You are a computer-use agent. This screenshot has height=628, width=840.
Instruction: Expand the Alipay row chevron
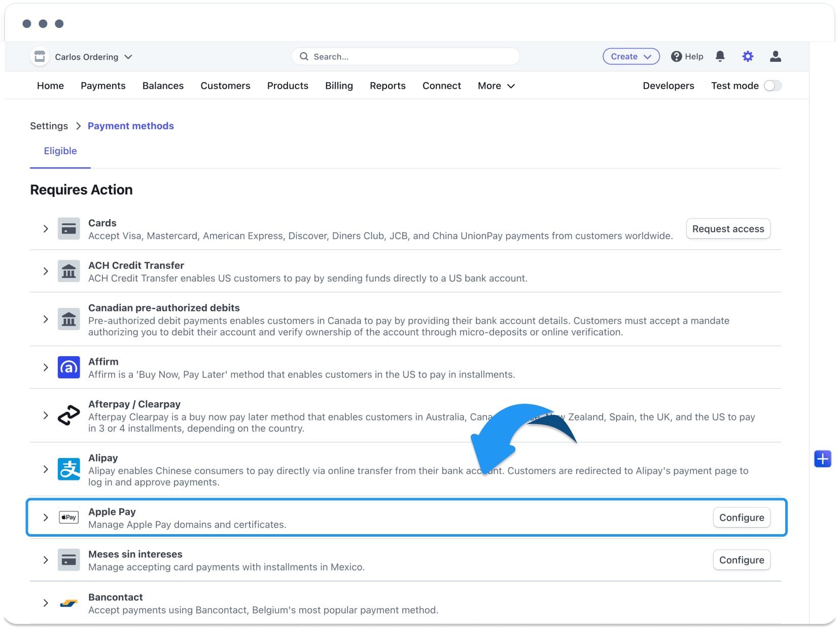pos(46,469)
